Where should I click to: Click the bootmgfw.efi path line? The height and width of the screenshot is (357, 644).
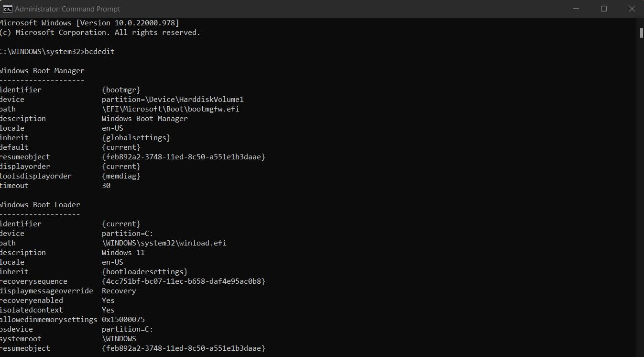pos(171,109)
